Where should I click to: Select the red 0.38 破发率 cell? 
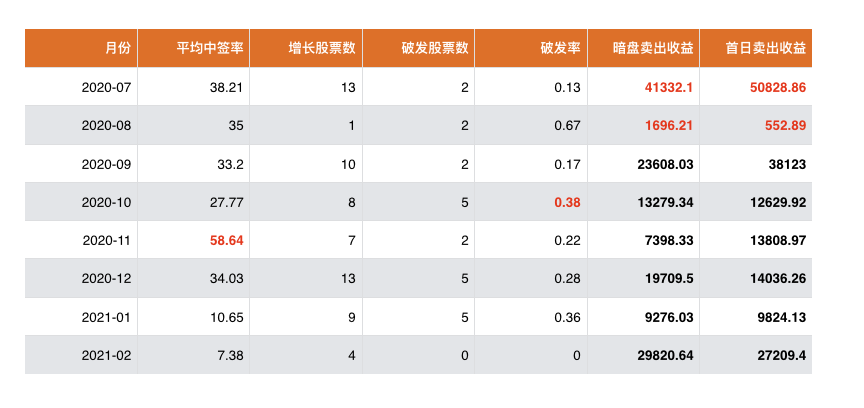click(x=567, y=203)
